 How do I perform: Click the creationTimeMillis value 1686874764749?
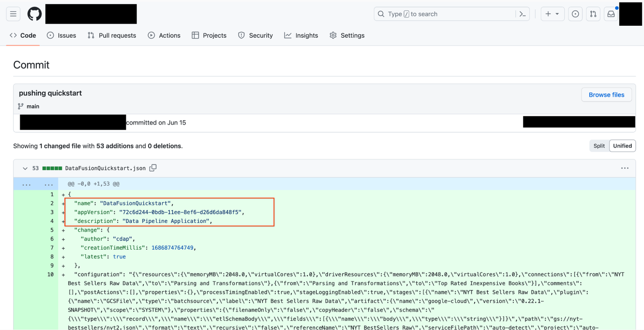click(172, 248)
